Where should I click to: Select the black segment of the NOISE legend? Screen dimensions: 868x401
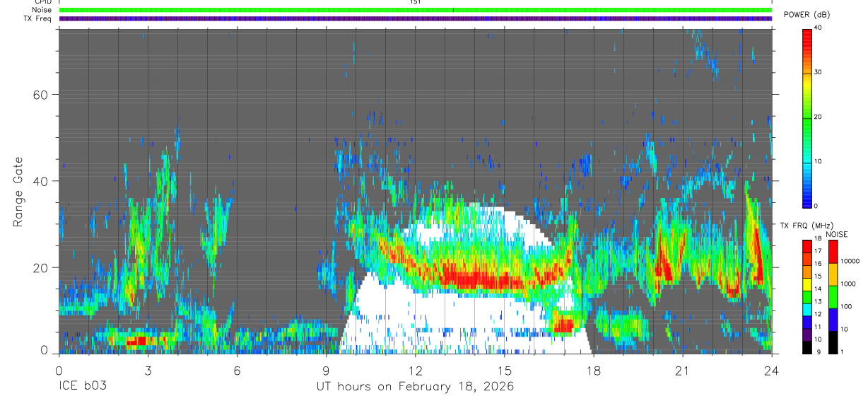tap(832, 342)
